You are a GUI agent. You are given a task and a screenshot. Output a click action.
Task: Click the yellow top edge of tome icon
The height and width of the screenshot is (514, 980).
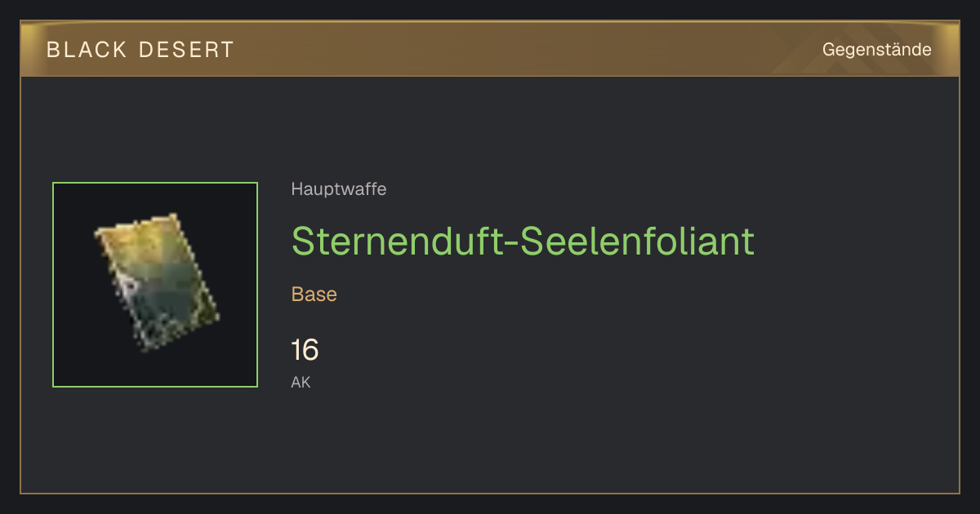pyautogui.click(x=139, y=228)
